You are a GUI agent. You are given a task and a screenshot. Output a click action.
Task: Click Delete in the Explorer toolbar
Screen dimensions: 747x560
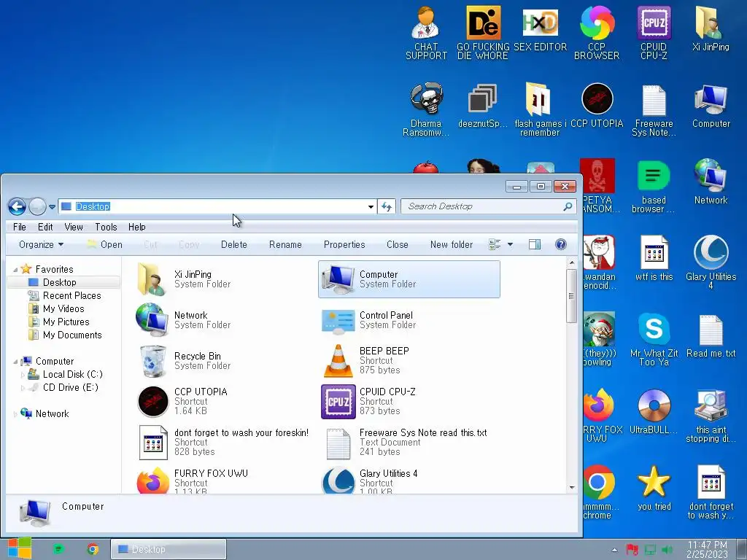234,245
